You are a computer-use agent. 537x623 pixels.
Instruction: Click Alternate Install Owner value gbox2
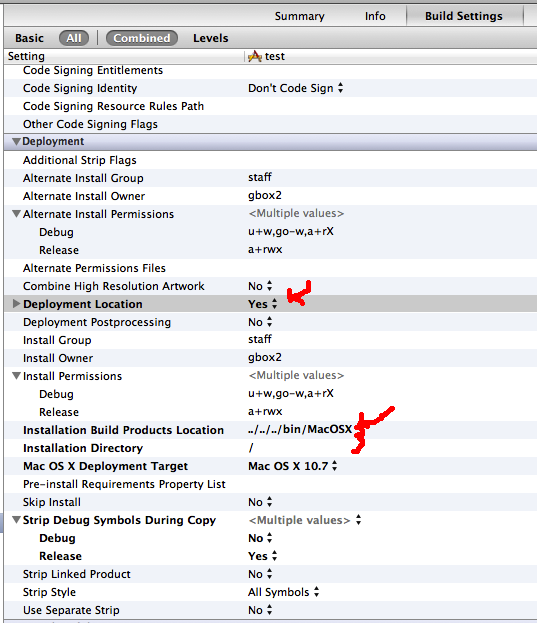tap(265, 195)
